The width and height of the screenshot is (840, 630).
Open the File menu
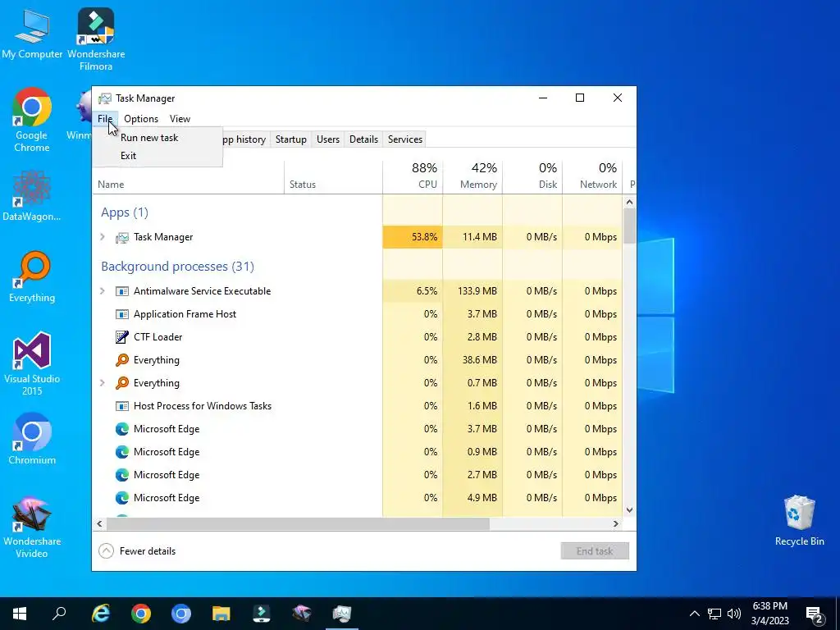click(x=105, y=119)
